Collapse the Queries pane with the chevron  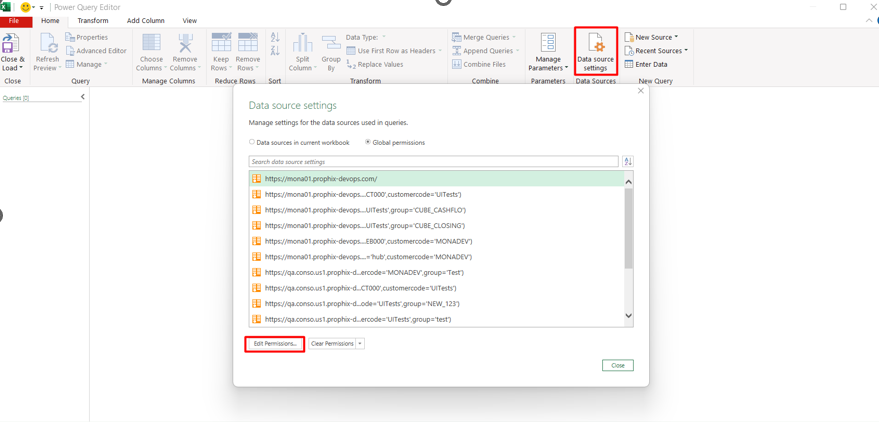pos(83,97)
